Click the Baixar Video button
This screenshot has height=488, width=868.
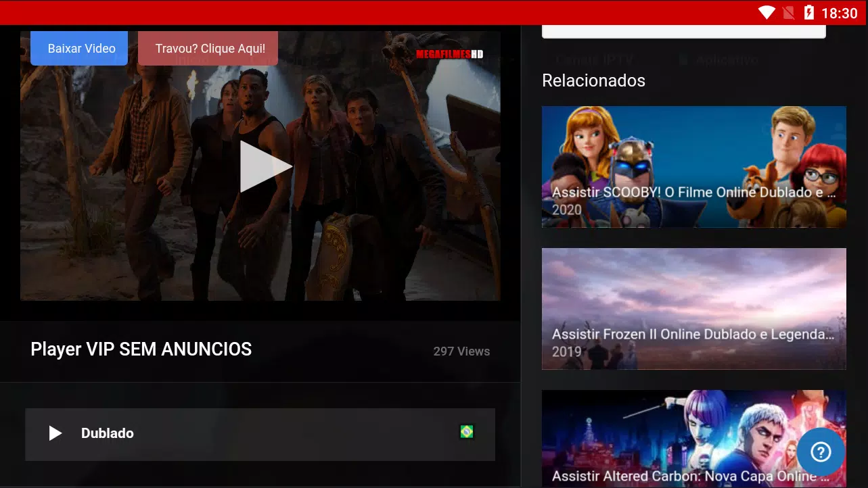(x=79, y=48)
